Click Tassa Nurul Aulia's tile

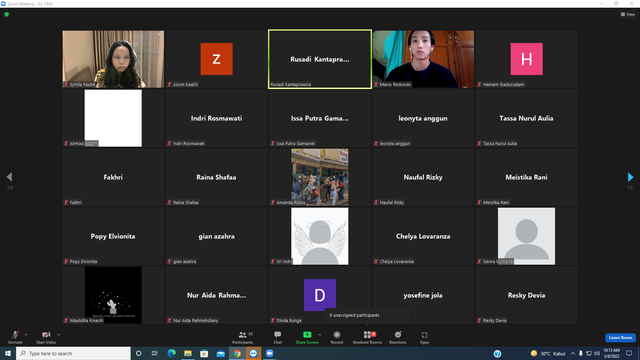[527, 118]
